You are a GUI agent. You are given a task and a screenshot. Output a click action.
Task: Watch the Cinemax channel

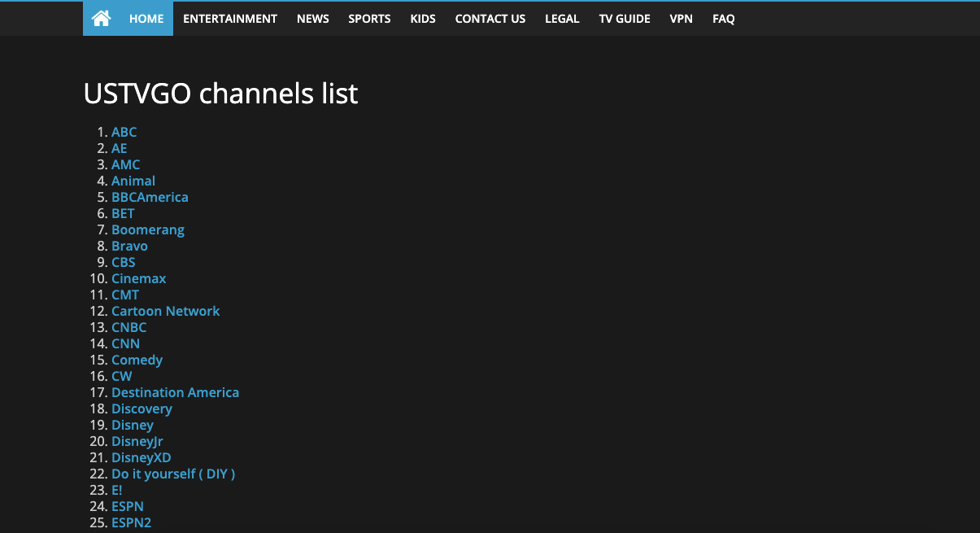[139, 278]
